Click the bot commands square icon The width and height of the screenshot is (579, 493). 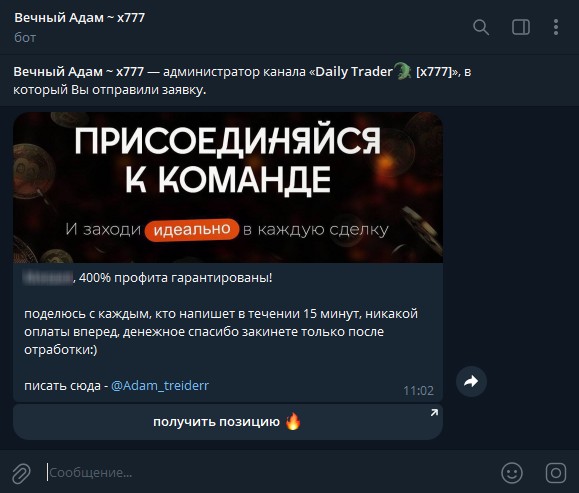tap(556, 473)
